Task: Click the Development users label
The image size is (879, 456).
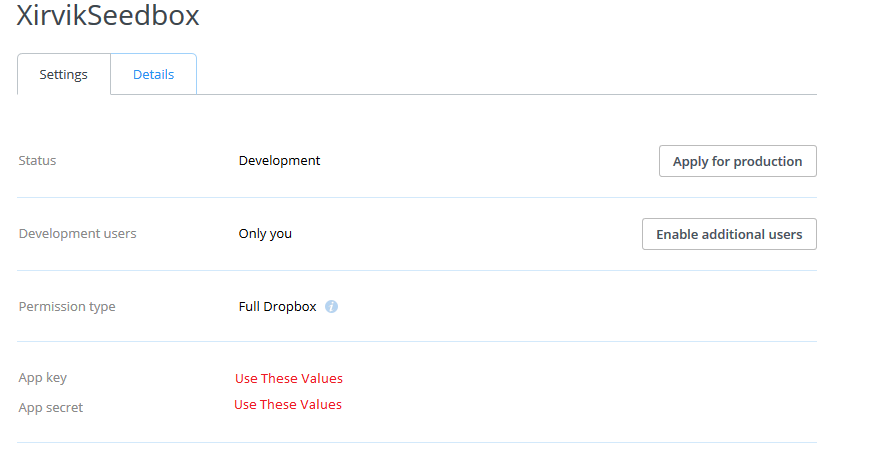Action: [77, 234]
